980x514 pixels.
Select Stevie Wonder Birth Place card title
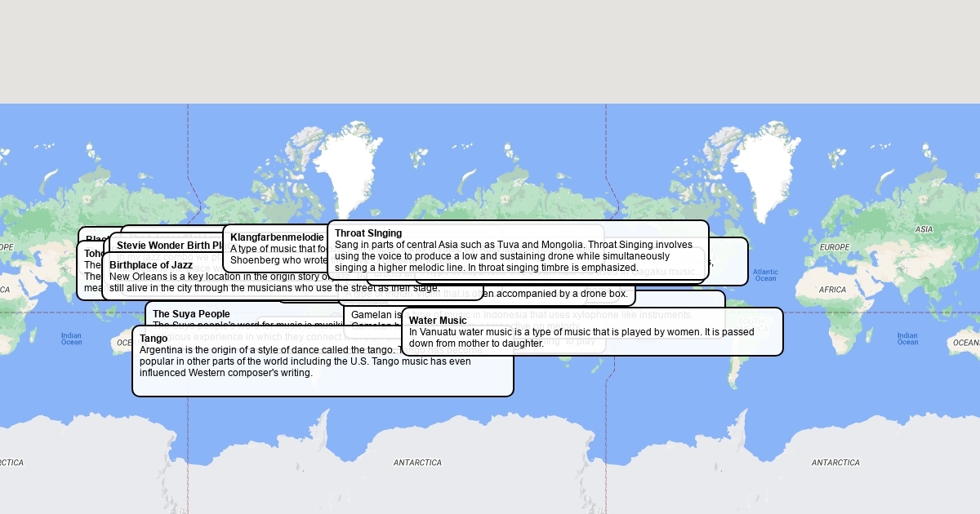170,245
